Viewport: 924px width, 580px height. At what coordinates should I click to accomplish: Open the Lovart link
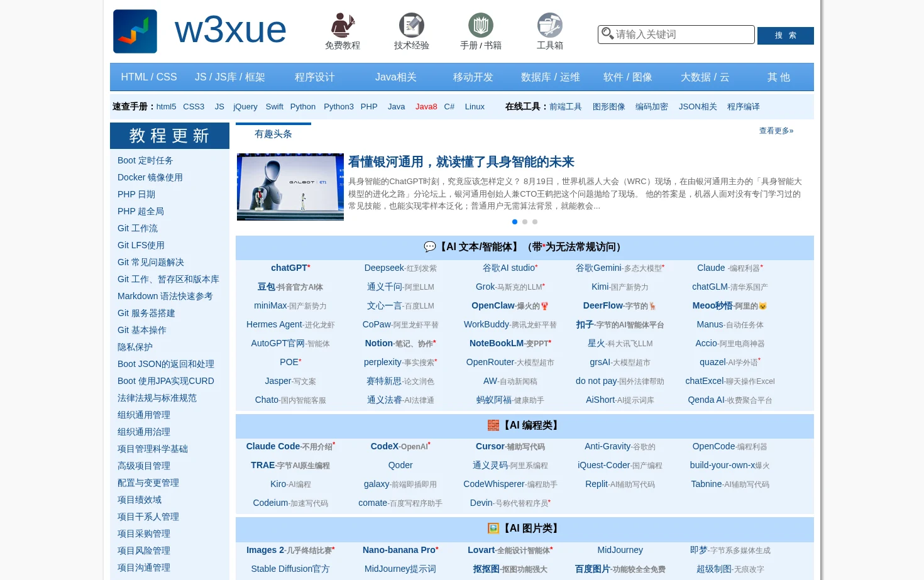pyautogui.click(x=510, y=550)
